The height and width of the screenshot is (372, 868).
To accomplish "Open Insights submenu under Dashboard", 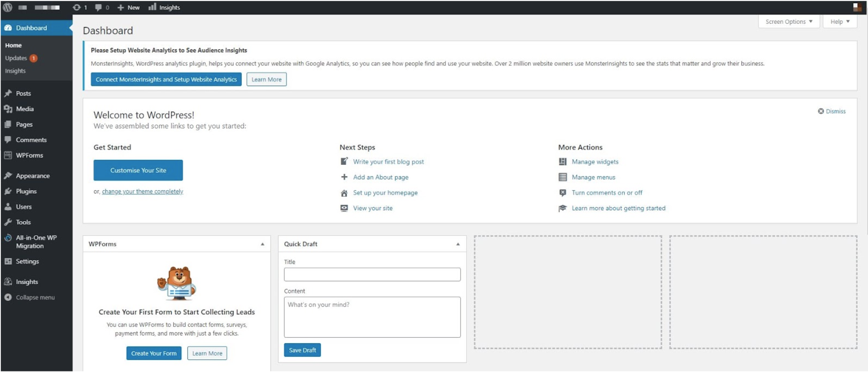I will tap(15, 71).
